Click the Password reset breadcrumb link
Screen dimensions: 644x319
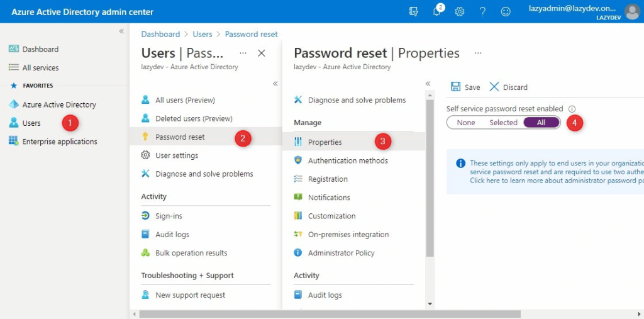click(x=252, y=35)
